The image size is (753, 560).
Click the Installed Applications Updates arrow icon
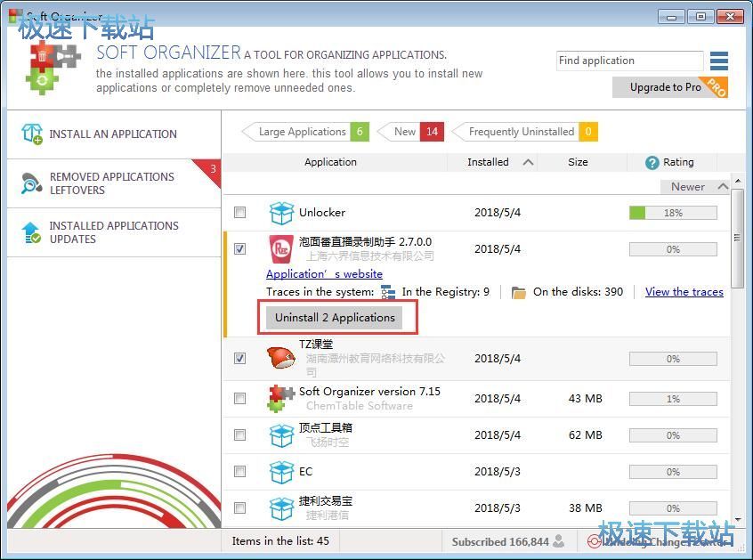click(31, 232)
